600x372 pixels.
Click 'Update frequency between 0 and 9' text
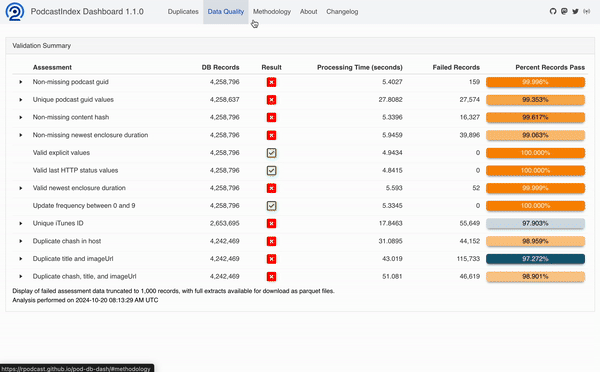pos(84,206)
